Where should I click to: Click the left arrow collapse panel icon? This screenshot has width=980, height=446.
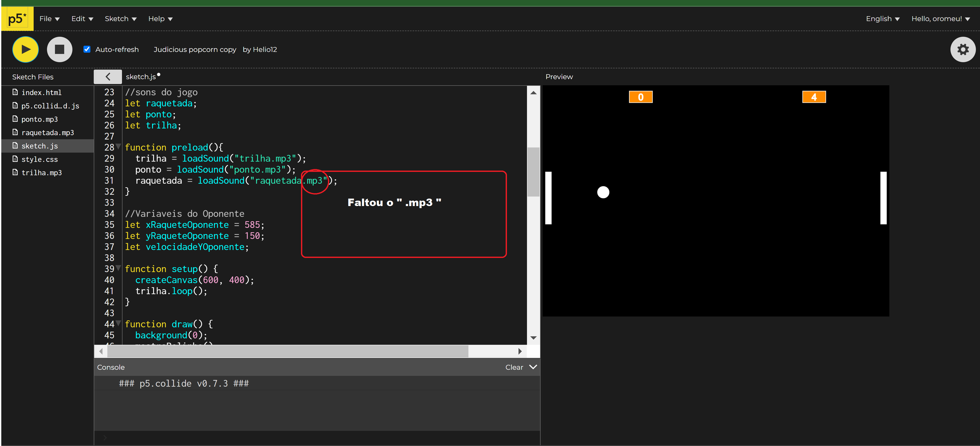pyautogui.click(x=108, y=76)
